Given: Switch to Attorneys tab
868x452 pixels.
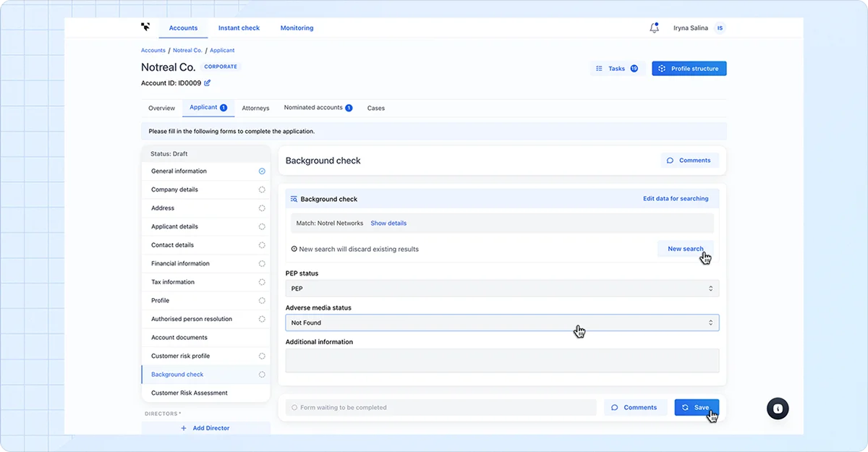Looking at the screenshot, I should pyautogui.click(x=255, y=108).
